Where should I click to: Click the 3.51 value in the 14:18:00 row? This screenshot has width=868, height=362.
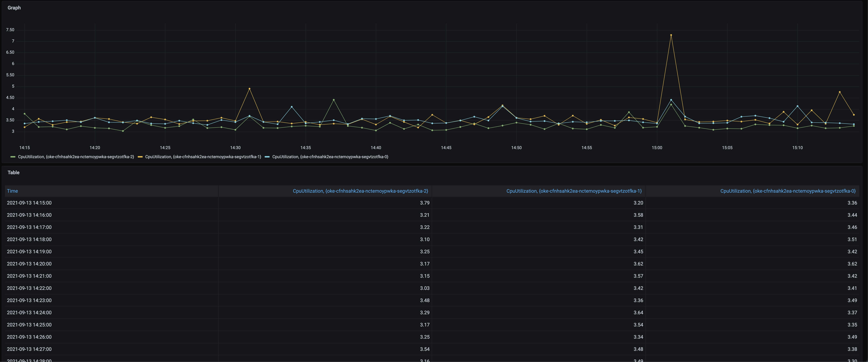click(x=852, y=239)
